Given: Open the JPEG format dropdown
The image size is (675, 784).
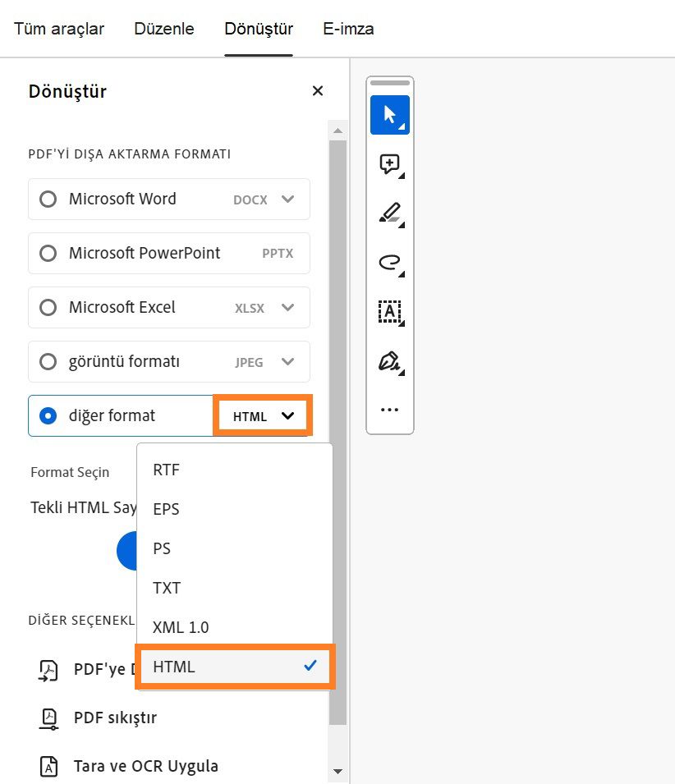Looking at the screenshot, I should coord(287,361).
